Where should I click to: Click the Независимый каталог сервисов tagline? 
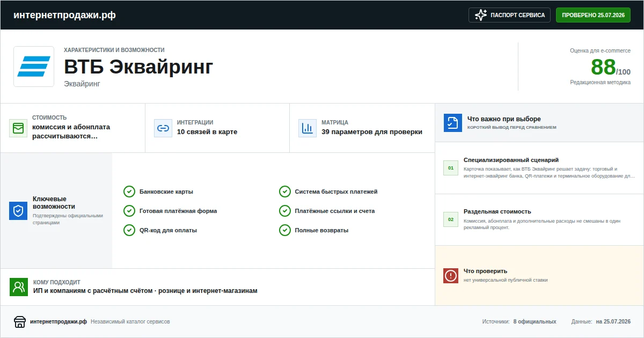[x=130, y=321]
